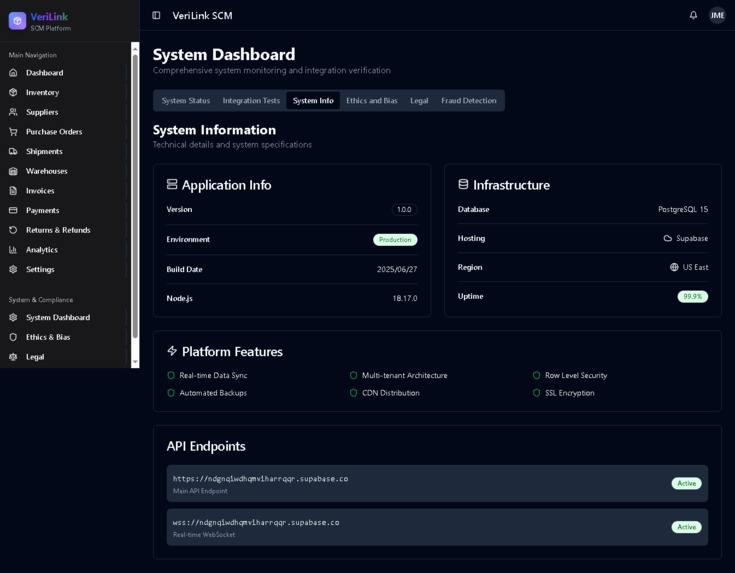The width and height of the screenshot is (735, 573).
Task: Click the 99.9% uptime badge
Action: tap(692, 296)
